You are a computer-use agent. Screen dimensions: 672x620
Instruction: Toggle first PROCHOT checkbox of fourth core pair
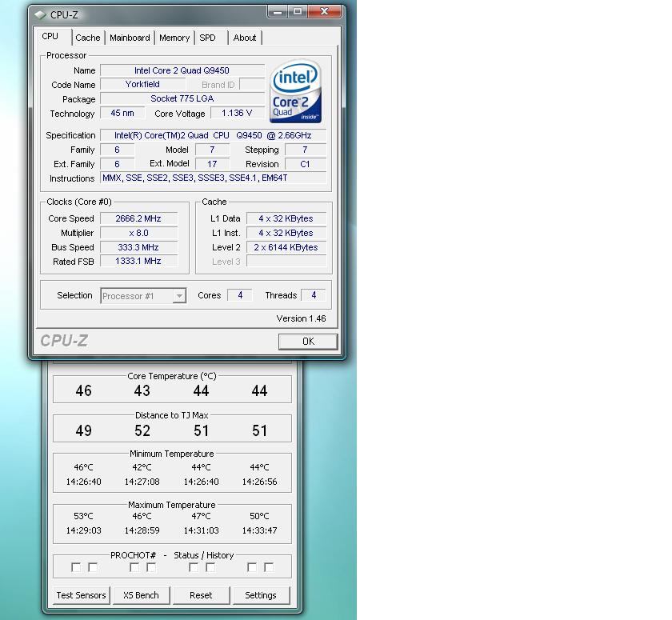click(x=252, y=567)
